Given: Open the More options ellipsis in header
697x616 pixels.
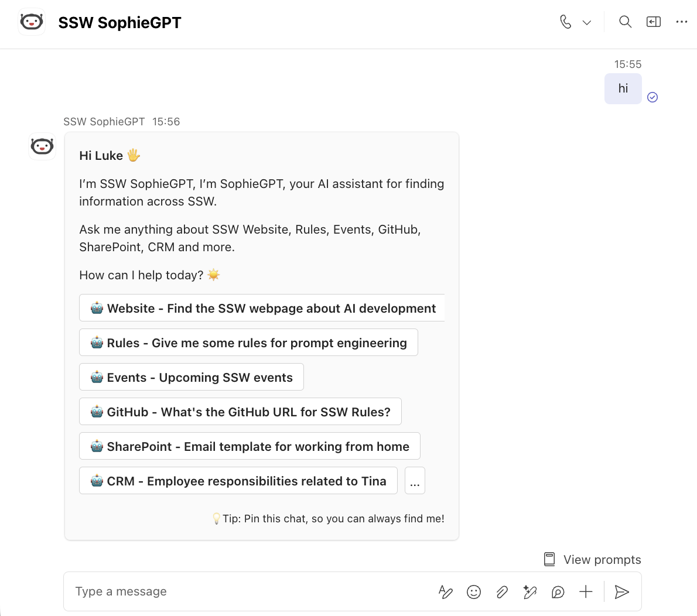Looking at the screenshot, I should [681, 22].
